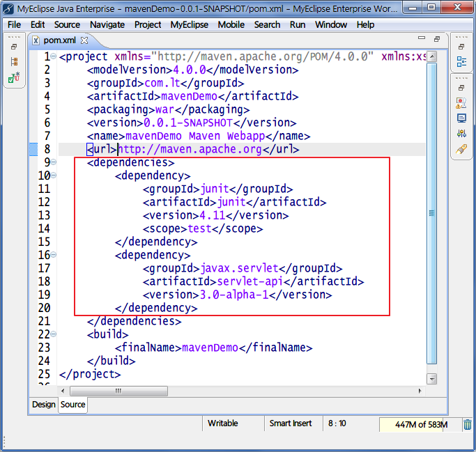Select the Source tab
Image resolution: width=476 pixels, height=452 pixels.
pyautogui.click(x=72, y=405)
